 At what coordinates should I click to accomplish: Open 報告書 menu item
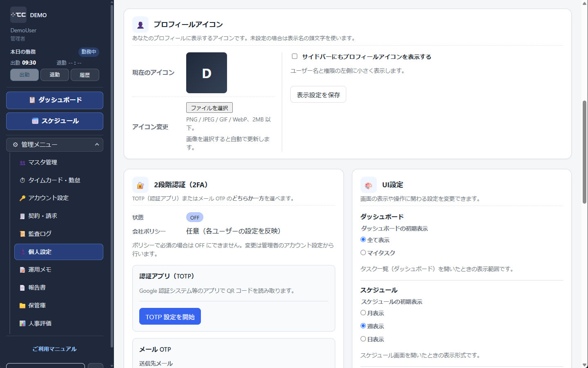(x=59, y=288)
